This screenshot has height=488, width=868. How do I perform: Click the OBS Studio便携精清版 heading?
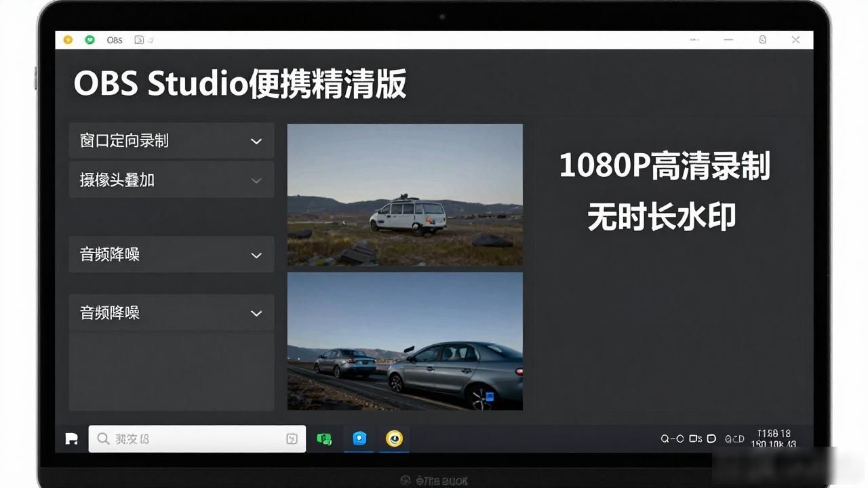240,85
